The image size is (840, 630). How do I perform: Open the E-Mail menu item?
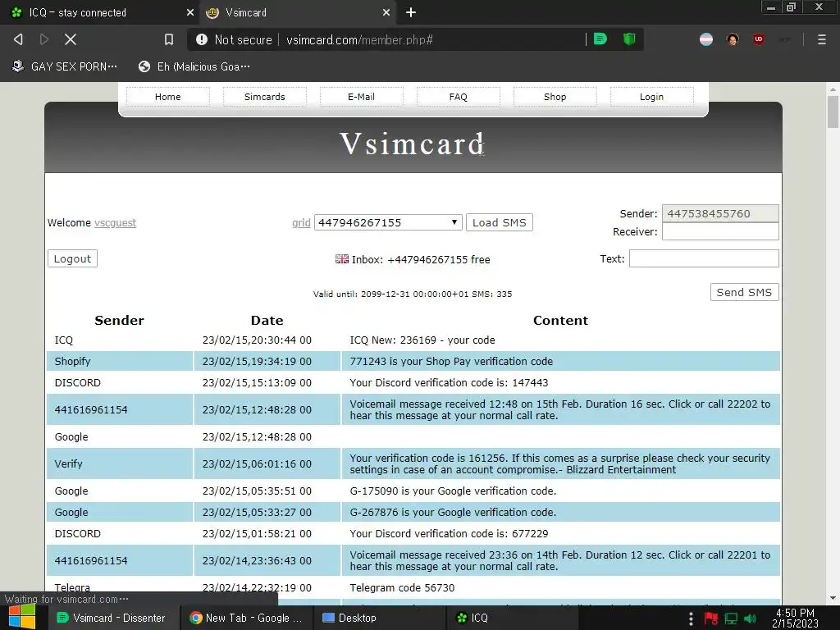click(x=361, y=97)
